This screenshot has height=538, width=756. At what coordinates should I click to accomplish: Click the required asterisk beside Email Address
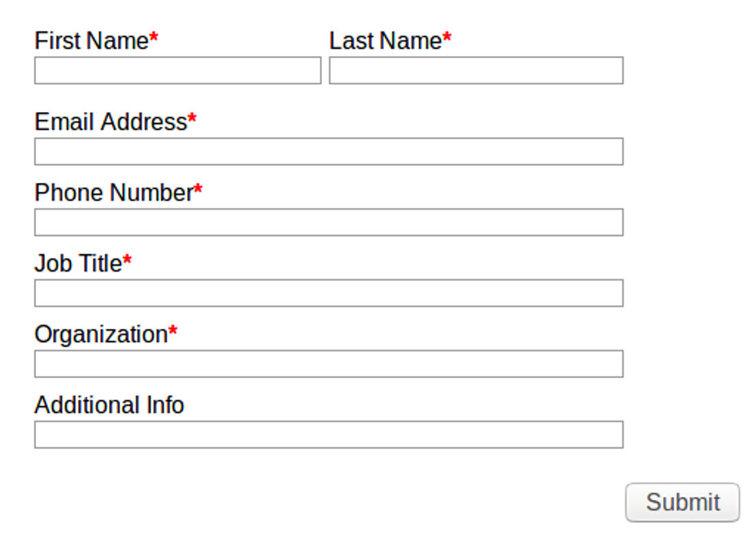(x=192, y=118)
